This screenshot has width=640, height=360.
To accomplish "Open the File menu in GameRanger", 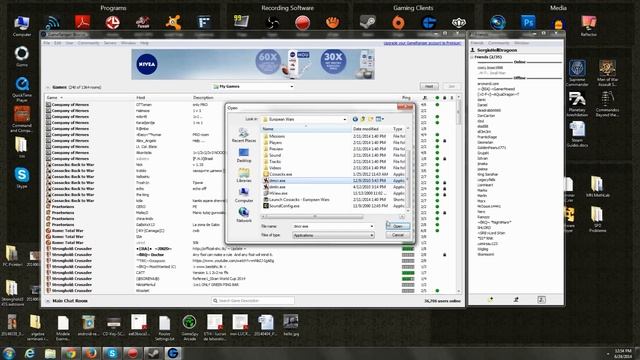I will click(x=47, y=43).
